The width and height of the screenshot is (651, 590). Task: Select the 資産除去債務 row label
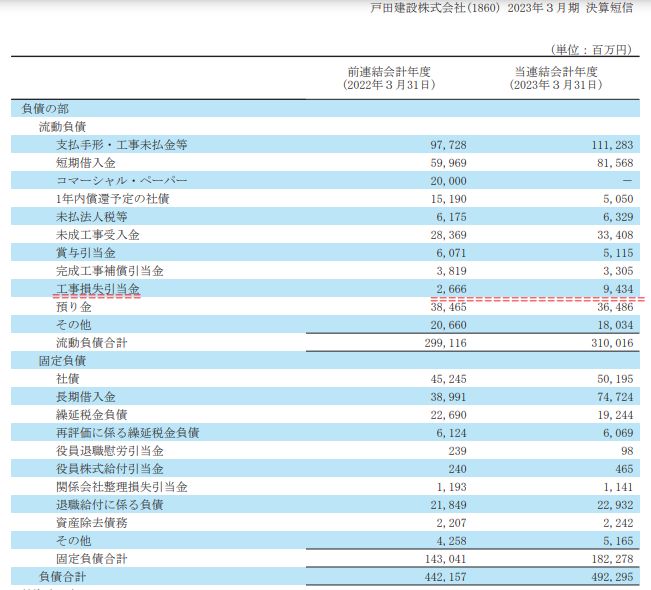(x=92, y=523)
